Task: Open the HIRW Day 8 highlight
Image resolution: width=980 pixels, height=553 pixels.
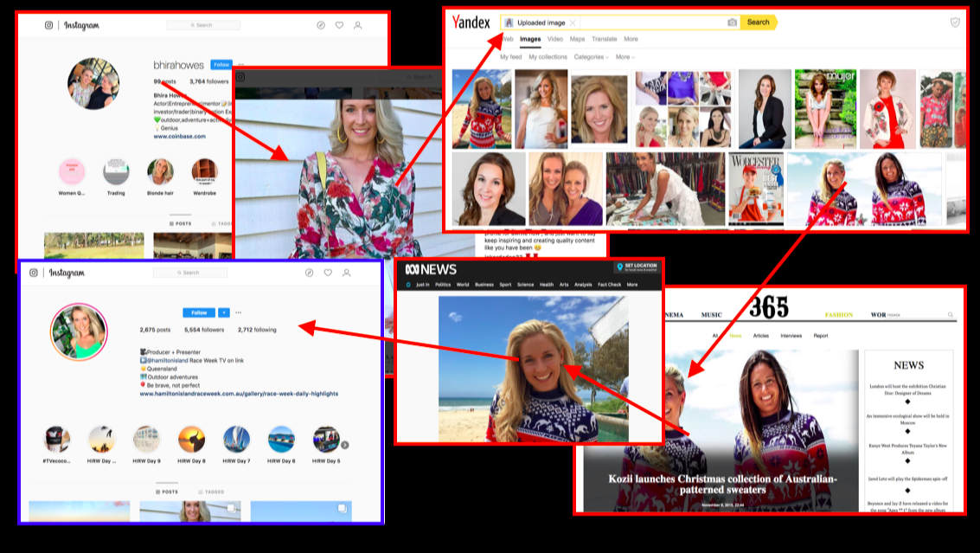Action: 191,439
